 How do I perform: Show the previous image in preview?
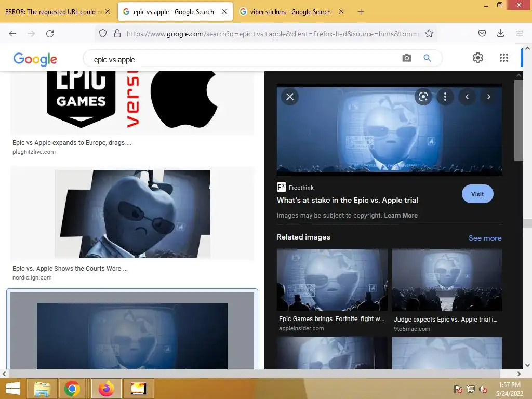pos(467,97)
